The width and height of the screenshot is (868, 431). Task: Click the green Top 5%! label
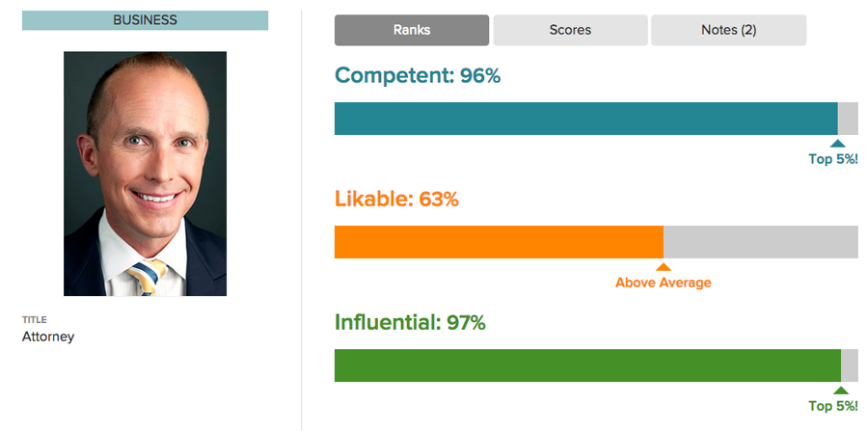pyautogui.click(x=833, y=406)
